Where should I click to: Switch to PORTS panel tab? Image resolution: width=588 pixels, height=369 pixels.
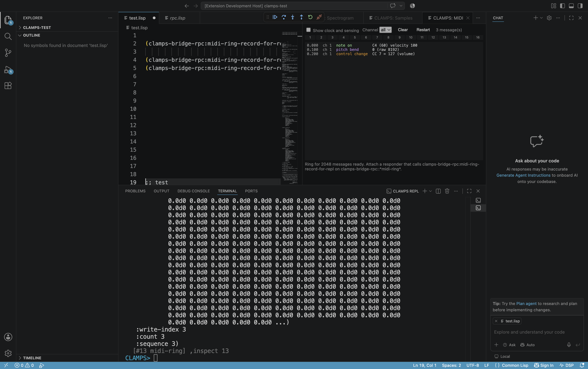coord(251,191)
